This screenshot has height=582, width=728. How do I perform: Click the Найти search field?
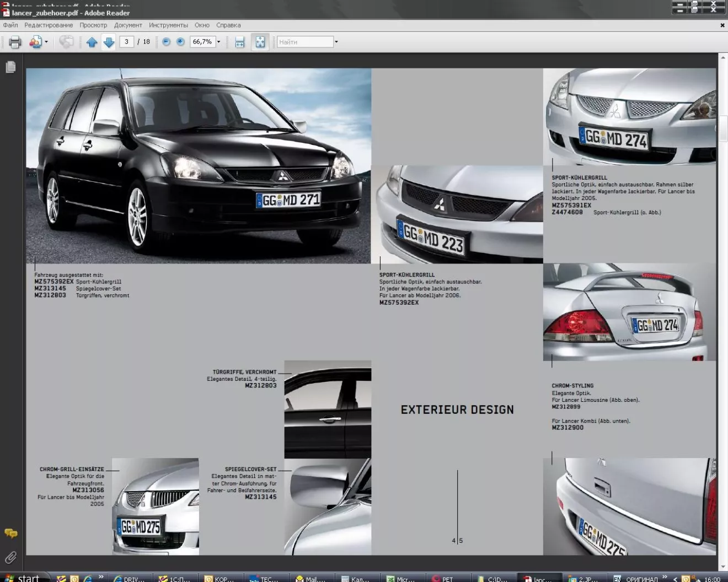pyautogui.click(x=305, y=42)
